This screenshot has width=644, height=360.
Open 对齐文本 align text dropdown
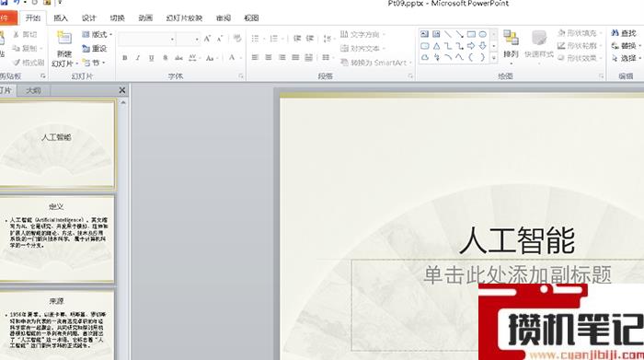coord(362,49)
